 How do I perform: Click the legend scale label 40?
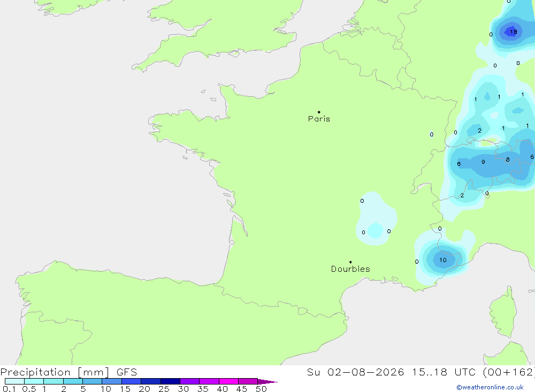point(222,389)
